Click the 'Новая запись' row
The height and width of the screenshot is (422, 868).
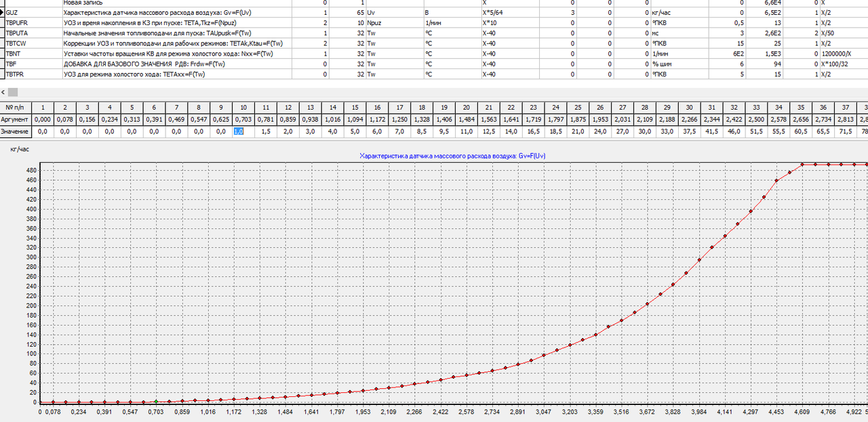(81, 3)
